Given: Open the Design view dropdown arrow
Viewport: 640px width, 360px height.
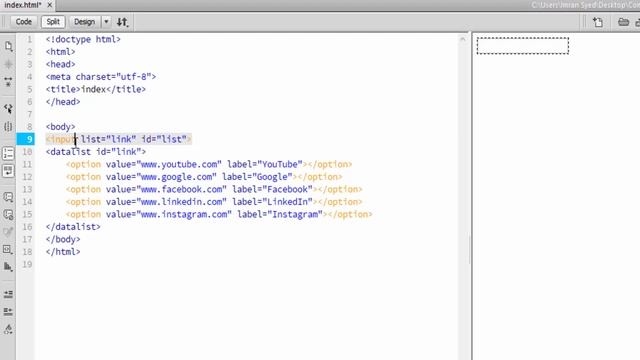Looking at the screenshot, I should tap(106, 22).
